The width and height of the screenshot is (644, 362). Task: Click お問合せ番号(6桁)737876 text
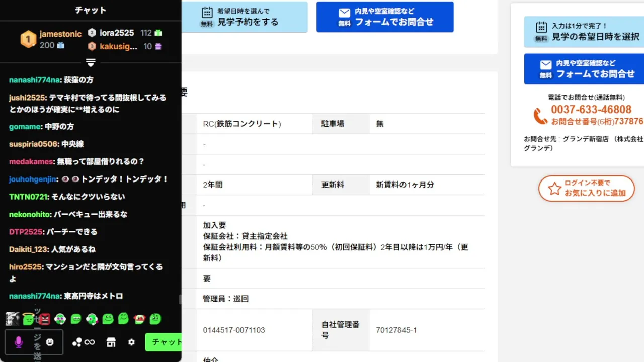tap(597, 121)
